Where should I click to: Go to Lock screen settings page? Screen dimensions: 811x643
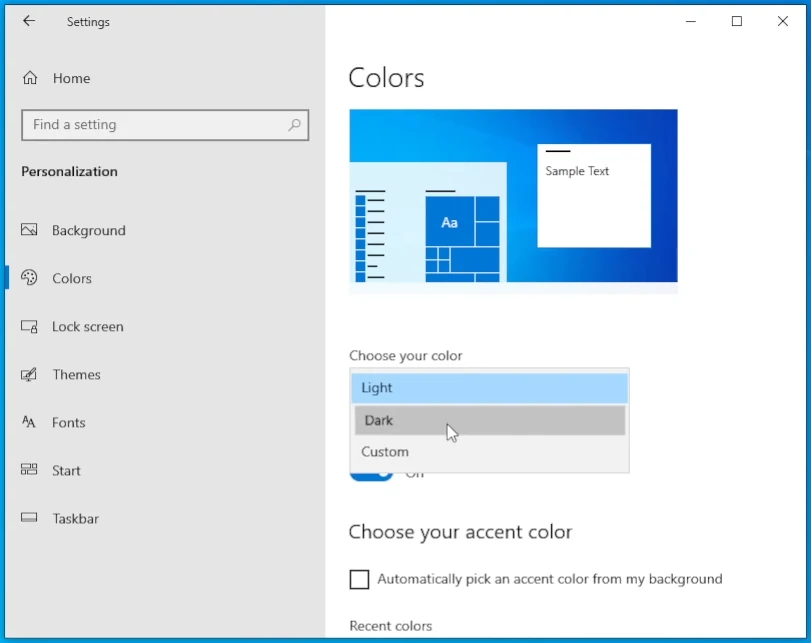[x=87, y=326]
